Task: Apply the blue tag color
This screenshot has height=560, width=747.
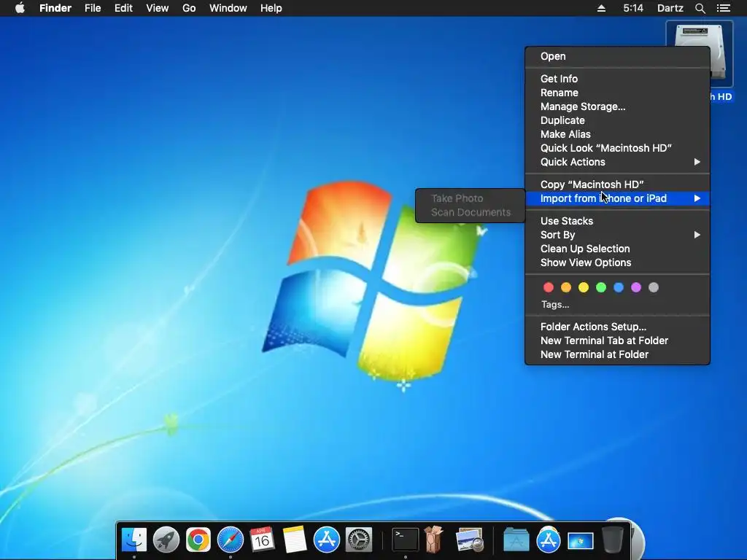Action: coord(619,287)
